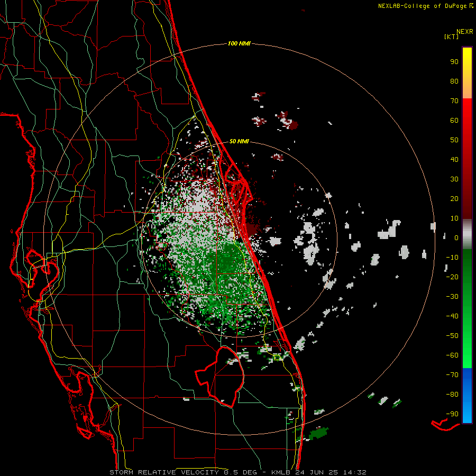This screenshot has height=476, width=476.
Task: Click the 100 NMI range ring label
Action: click(239, 44)
